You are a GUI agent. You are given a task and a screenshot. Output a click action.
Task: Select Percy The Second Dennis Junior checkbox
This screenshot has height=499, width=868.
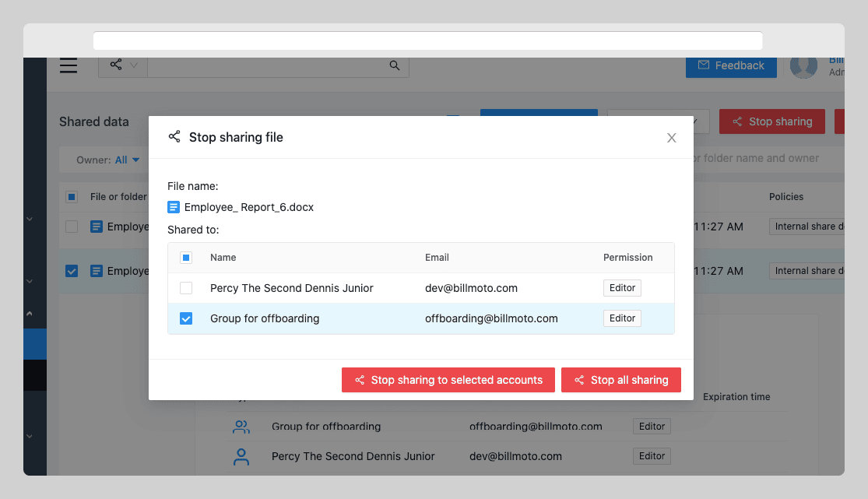tap(186, 287)
